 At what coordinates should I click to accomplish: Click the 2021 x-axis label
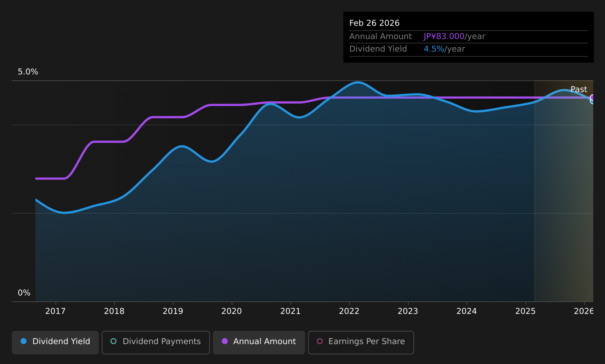point(290,311)
